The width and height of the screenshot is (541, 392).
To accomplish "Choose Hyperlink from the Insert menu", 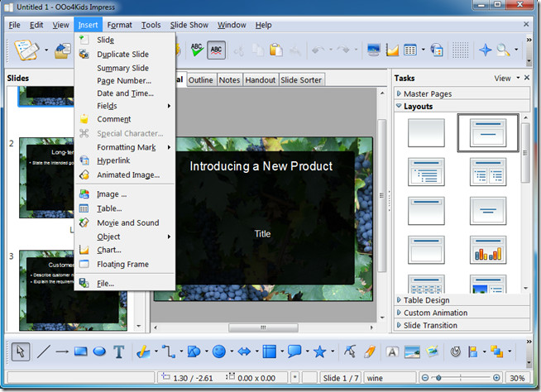I will [x=125, y=160].
